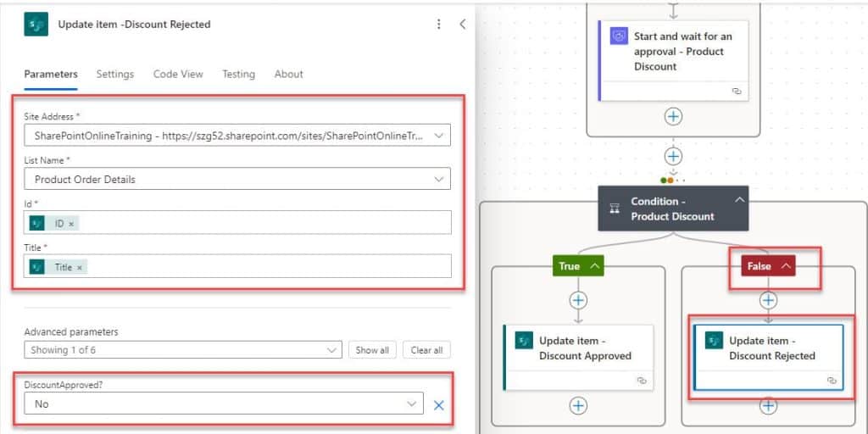Click SharePoint icon on Discount Approved card
Screen dimensions: 868x434
(x=524, y=341)
